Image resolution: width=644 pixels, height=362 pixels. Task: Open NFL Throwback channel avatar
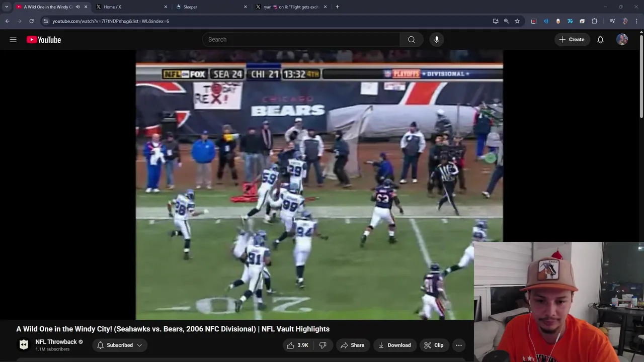click(24, 345)
